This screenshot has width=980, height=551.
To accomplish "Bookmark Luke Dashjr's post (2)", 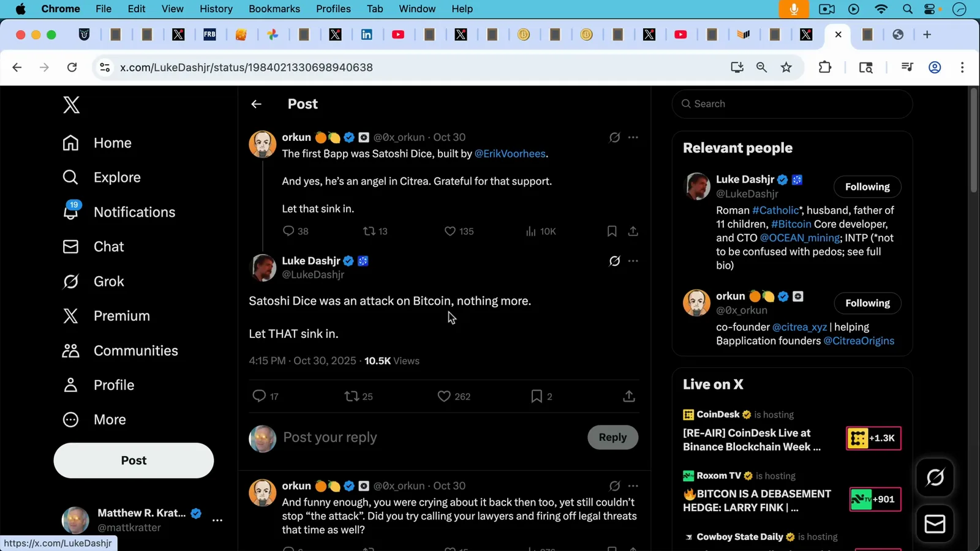I will point(541,396).
